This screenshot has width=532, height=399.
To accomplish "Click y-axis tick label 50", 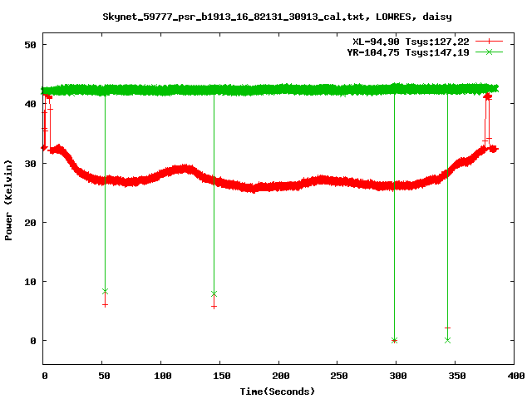I will click(x=30, y=45).
